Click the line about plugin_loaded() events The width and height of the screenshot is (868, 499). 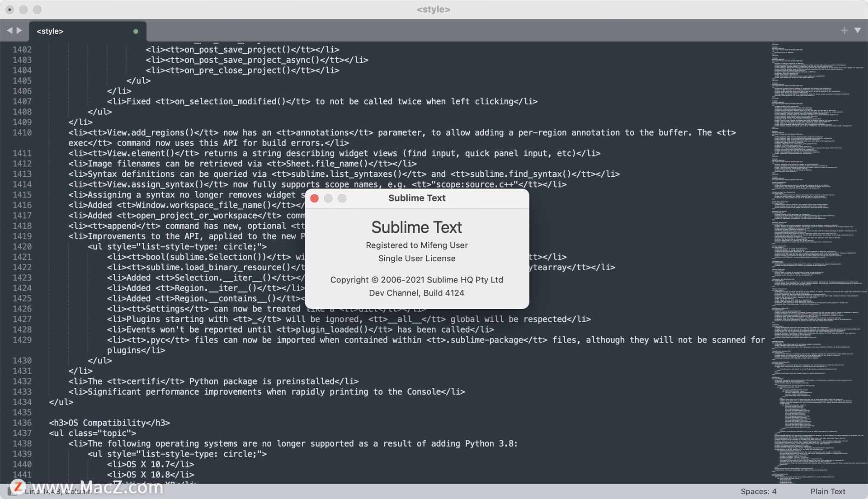point(301,330)
